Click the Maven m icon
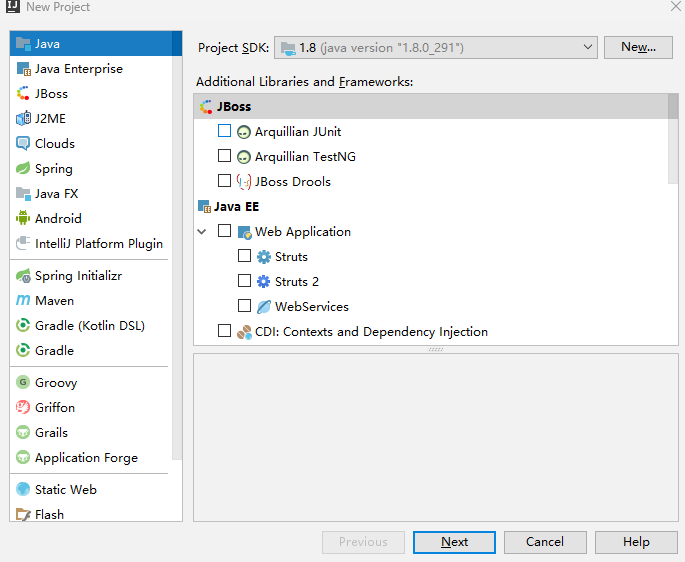 [x=23, y=300]
